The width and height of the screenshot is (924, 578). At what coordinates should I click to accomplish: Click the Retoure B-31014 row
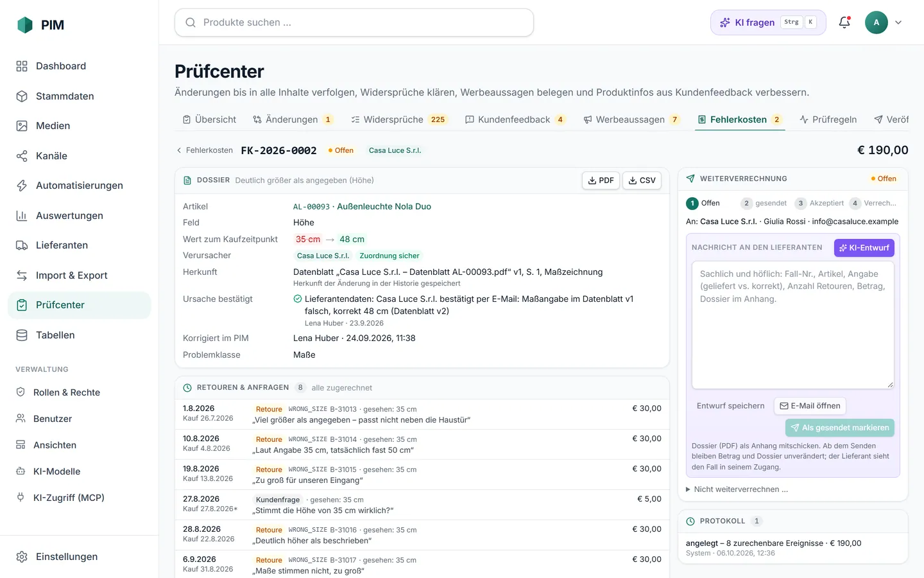coord(422,444)
